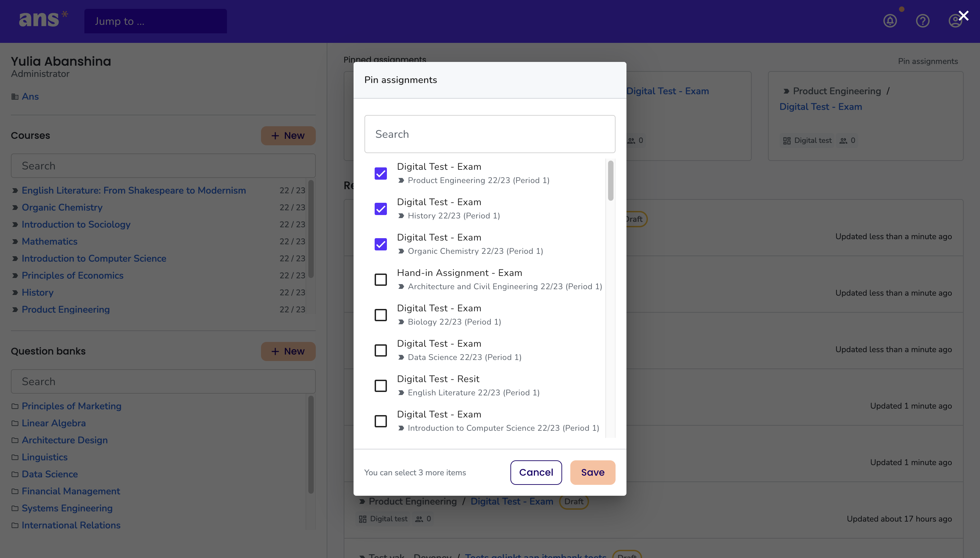
Task: Click the folder icon beside Principles of Marketing
Action: pos(15,406)
